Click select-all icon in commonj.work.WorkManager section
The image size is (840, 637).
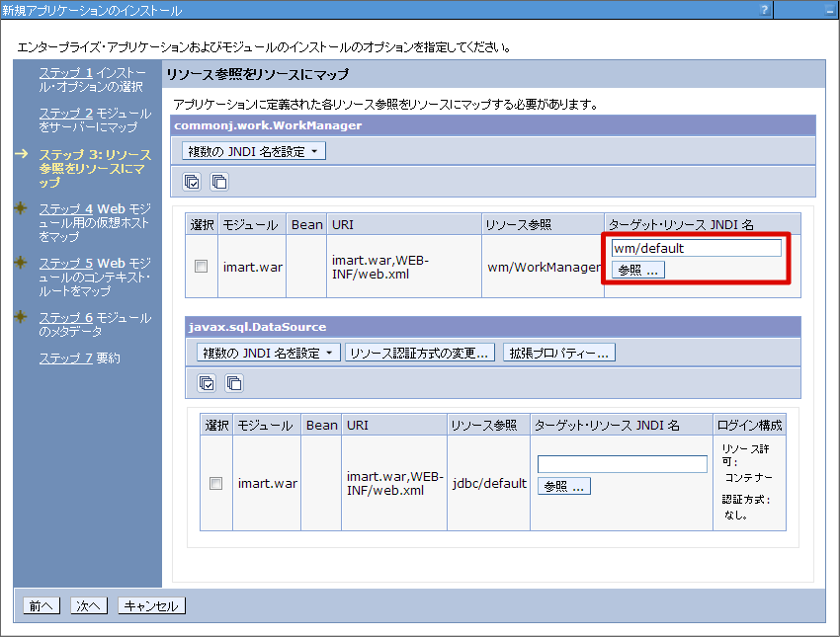(192, 182)
